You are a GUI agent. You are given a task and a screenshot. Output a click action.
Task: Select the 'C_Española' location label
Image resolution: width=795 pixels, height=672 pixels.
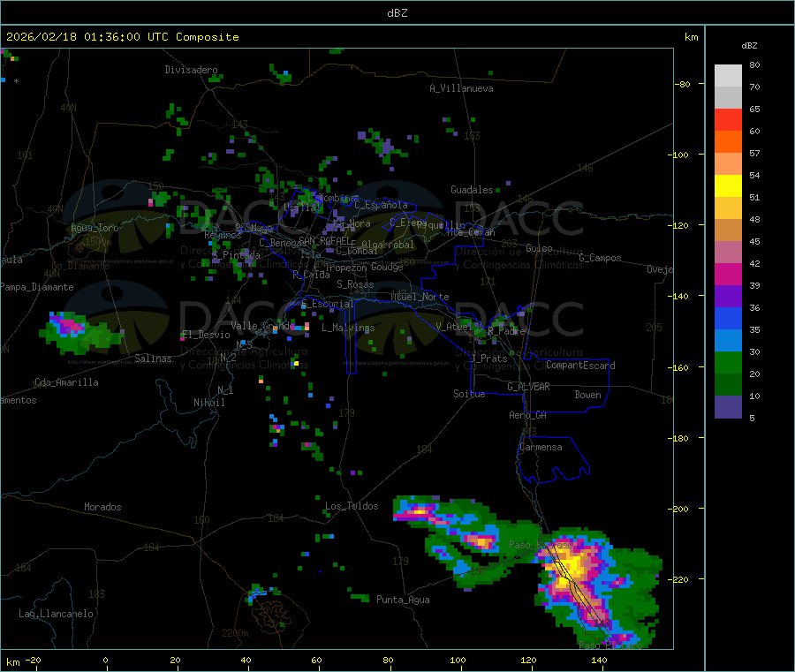click(381, 205)
